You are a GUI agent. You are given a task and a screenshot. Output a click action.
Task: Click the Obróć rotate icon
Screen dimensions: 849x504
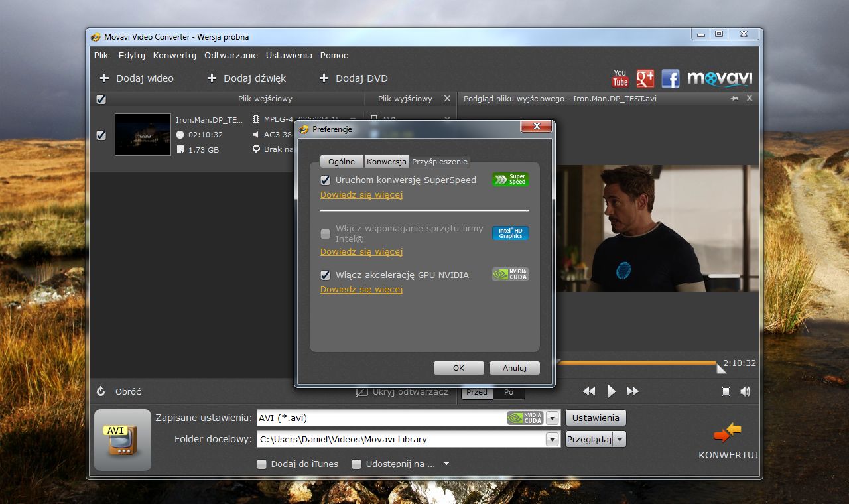pos(101,391)
